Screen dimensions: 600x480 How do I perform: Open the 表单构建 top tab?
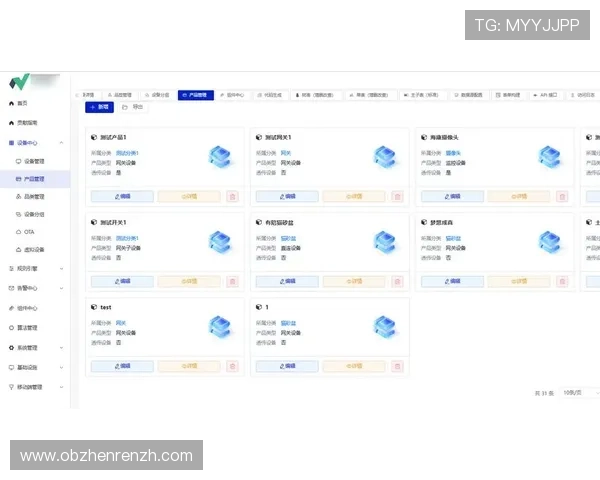(x=508, y=95)
